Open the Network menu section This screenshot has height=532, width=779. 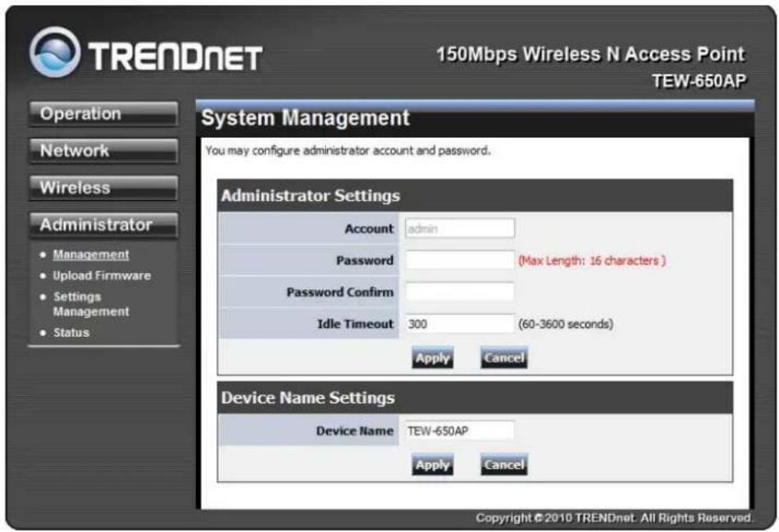[103, 151]
